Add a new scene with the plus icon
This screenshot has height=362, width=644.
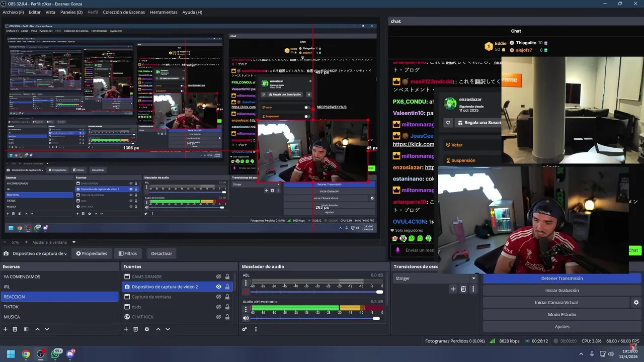tap(6, 329)
